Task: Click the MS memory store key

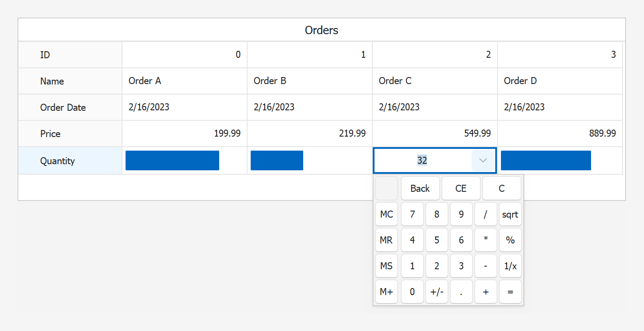Action: pyautogui.click(x=386, y=266)
